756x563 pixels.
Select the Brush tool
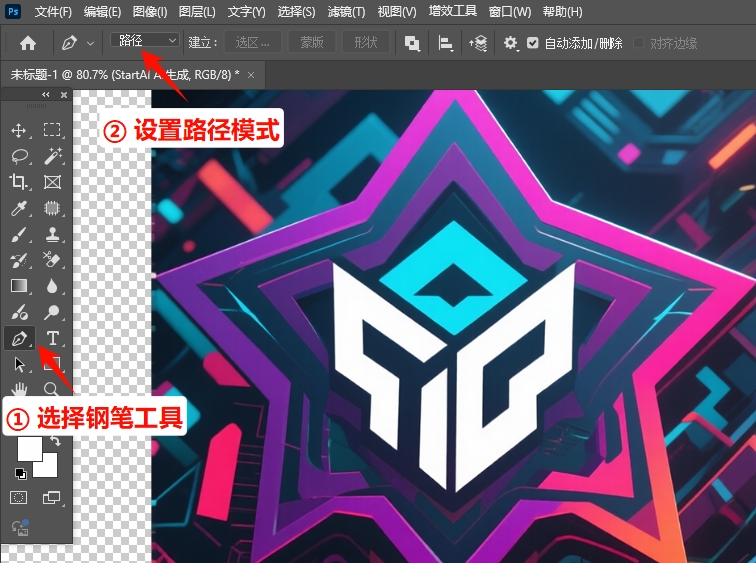pyautogui.click(x=18, y=235)
